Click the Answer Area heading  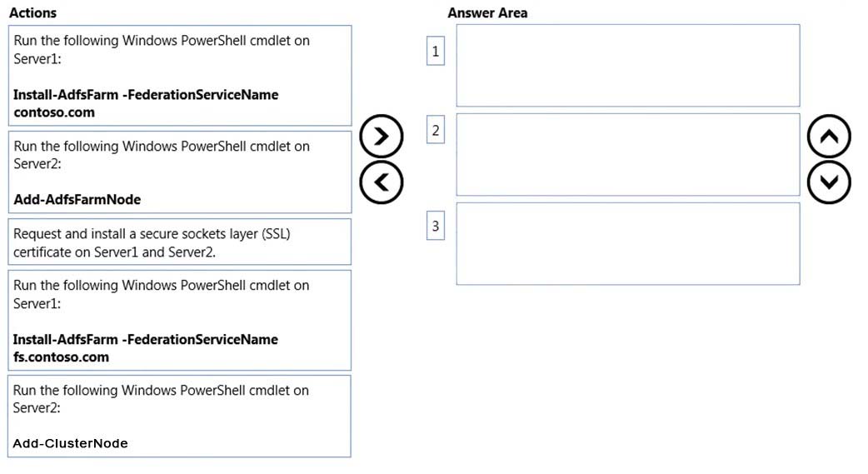(x=487, y=12)
